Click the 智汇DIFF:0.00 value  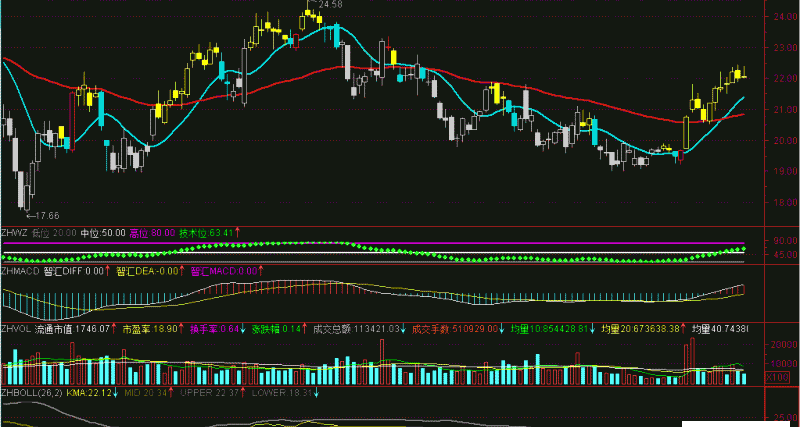pos(73,271)
